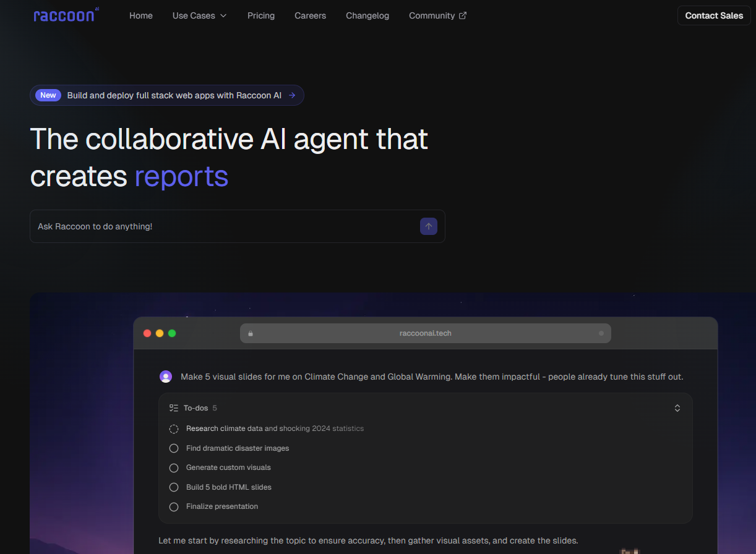756x554 pixels.
Task: Click the Use Cases chevron arrow
Action: click(x=223, y=15)
